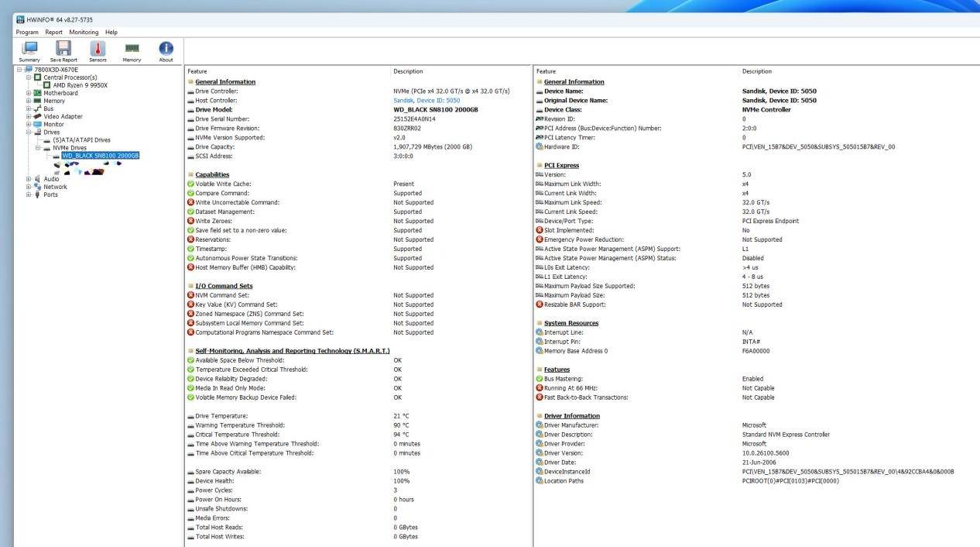Screen dimensions: 980x547
Task: Open the Report menu
Action: point(53,33)
